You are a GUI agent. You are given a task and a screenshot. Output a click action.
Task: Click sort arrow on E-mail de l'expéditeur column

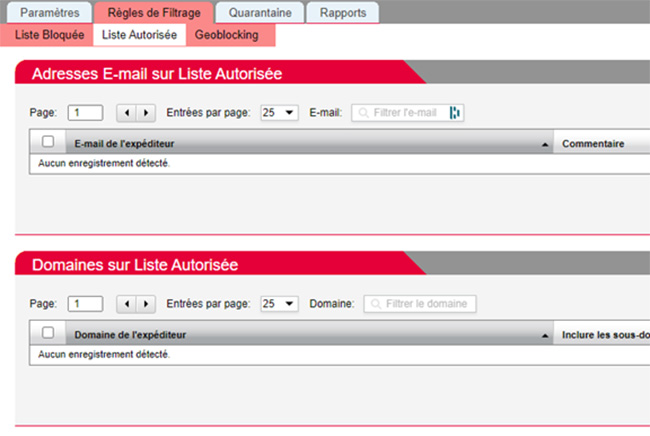(x=545, y=144)
